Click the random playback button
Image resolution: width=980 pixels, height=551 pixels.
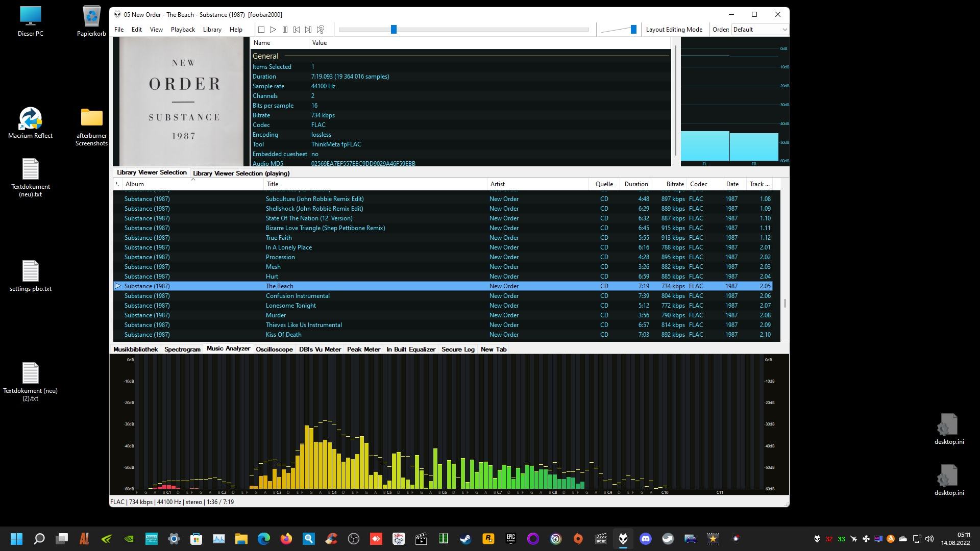click(321, 30)
